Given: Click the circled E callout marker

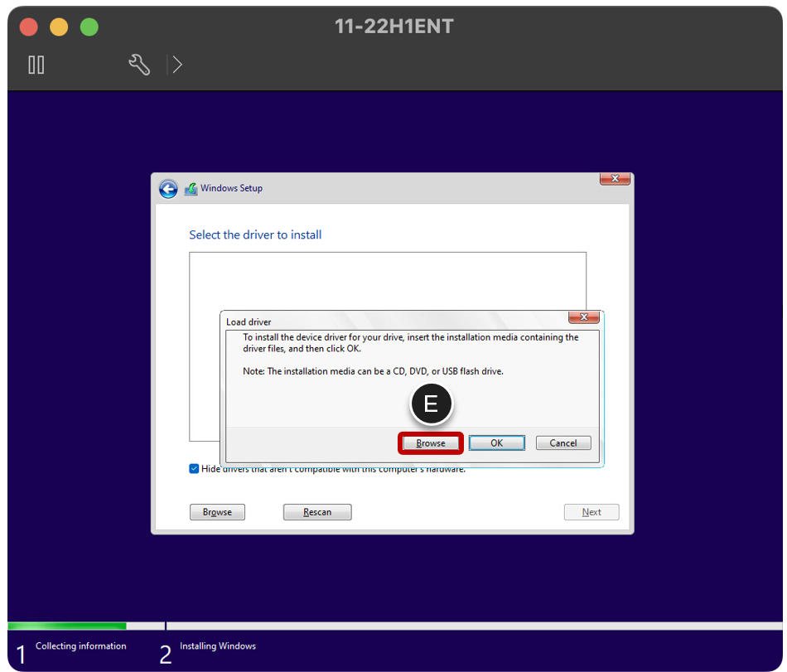Looking at the screenshot, I should point(431,404).
